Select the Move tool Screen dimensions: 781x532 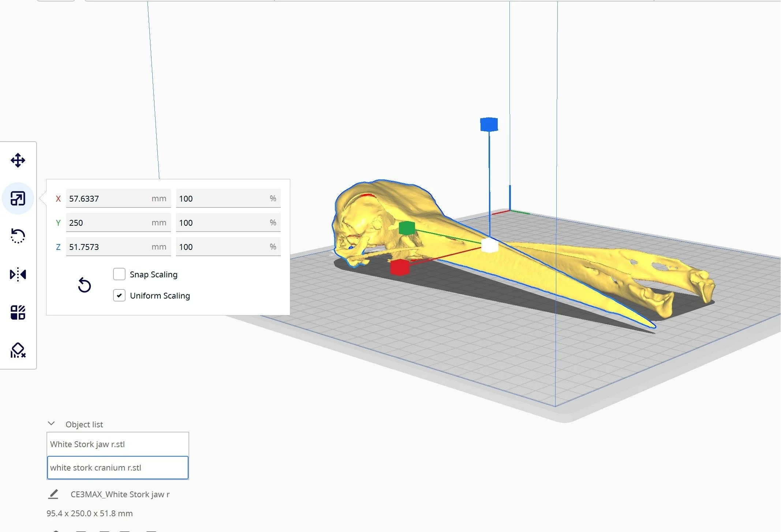coord(18,160)
